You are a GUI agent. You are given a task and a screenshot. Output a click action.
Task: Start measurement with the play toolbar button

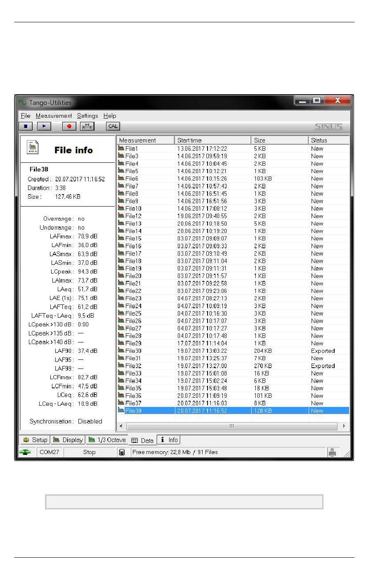click(x=44, y=126)
